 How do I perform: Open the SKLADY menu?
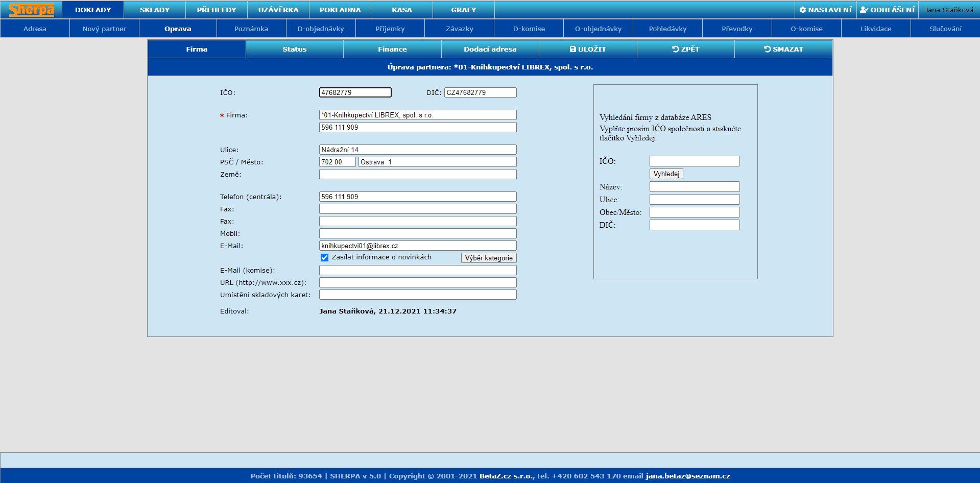(154, 10)
